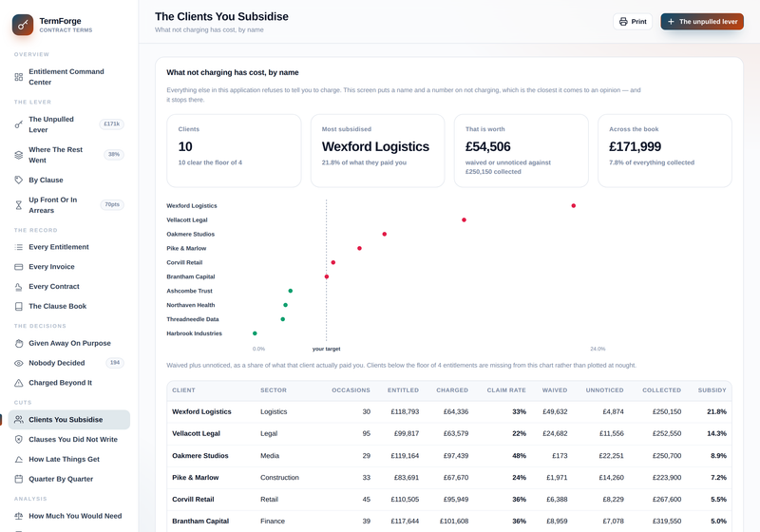The width and height of the screenshot is (760, 532).
Task: Click Pike & Marlow table row name
Action: tap(196, 477)
